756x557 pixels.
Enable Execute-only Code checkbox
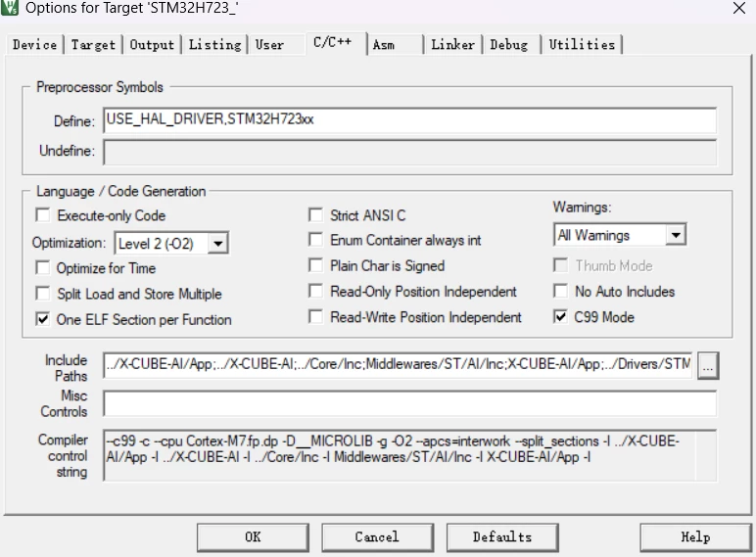(43, 215)
